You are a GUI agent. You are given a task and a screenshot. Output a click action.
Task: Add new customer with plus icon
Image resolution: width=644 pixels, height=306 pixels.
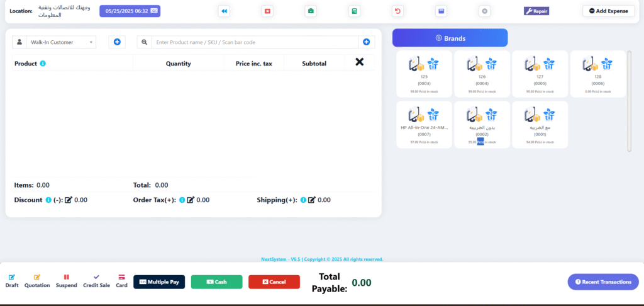(117, 42)
